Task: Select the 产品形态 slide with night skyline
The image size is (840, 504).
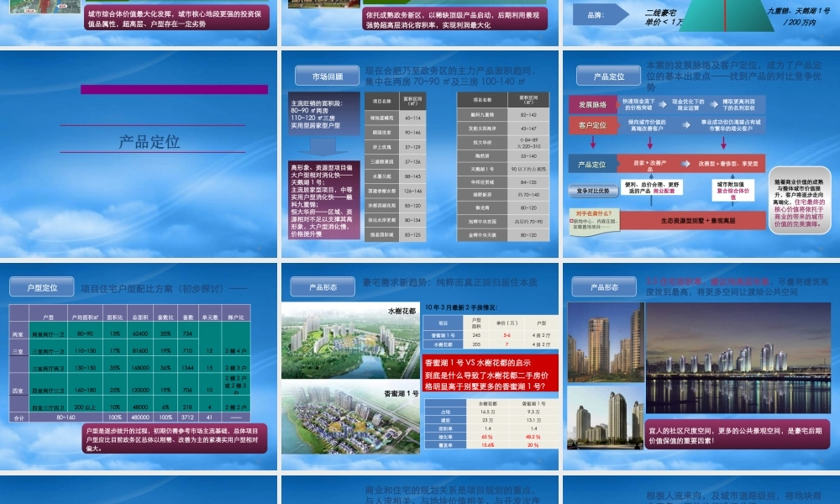Action: point(701,366)
